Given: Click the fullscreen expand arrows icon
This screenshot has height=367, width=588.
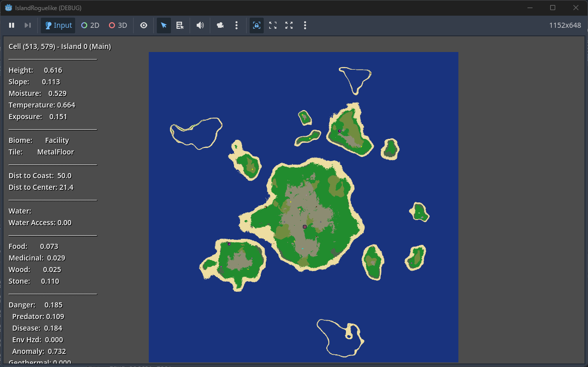Looking at the screenshot, I should pyautogui.click(x=289, y=25).
